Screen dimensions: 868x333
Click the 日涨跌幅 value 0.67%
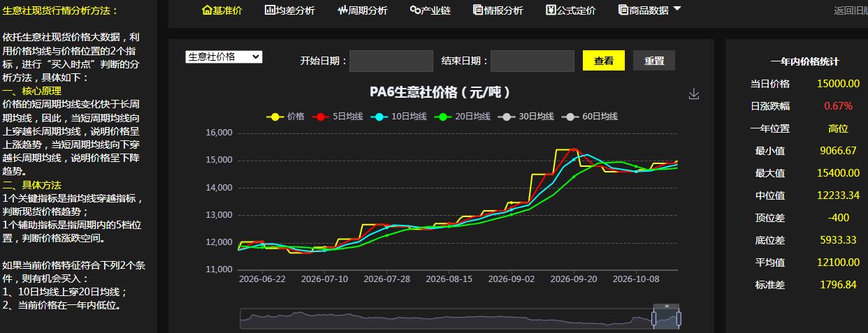coord(838,106)
